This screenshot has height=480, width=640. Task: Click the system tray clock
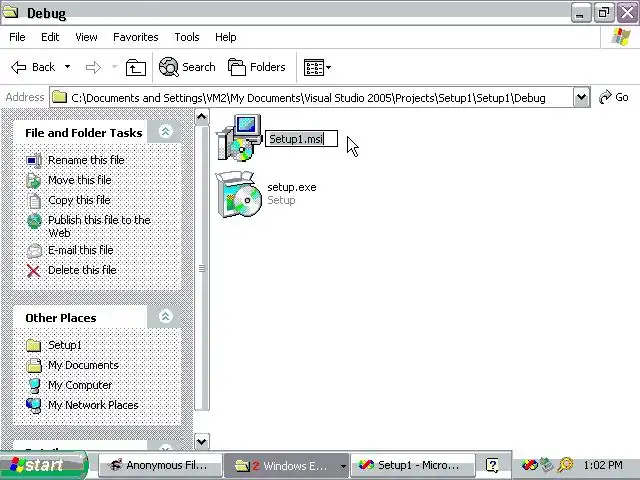[x=603, y=465]
